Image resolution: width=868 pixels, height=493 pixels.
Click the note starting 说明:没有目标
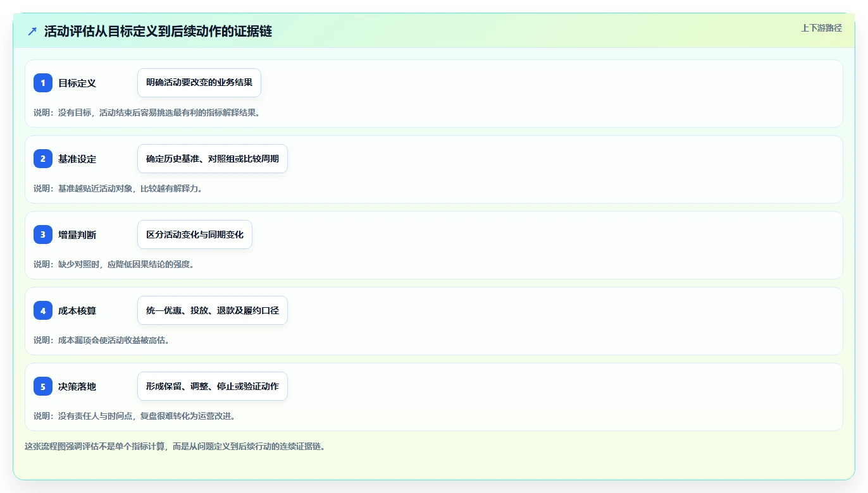[x=147, y=113]
